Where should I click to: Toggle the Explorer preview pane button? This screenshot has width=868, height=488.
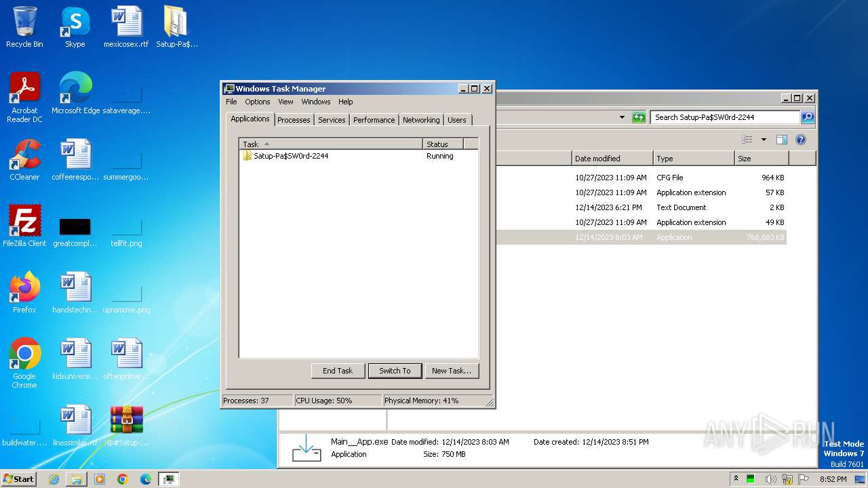tap(781, 140)
